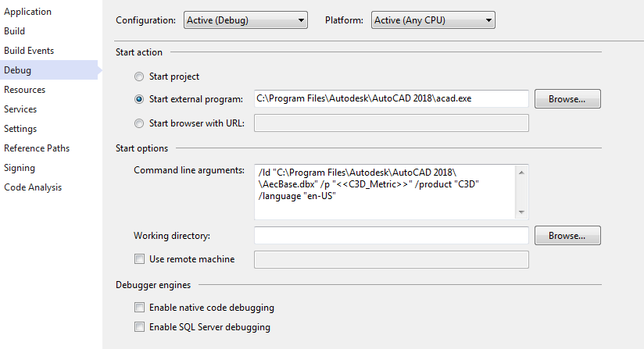644x349 pixels.
Task: Open the Application properties tab
Action: point(27,12)
